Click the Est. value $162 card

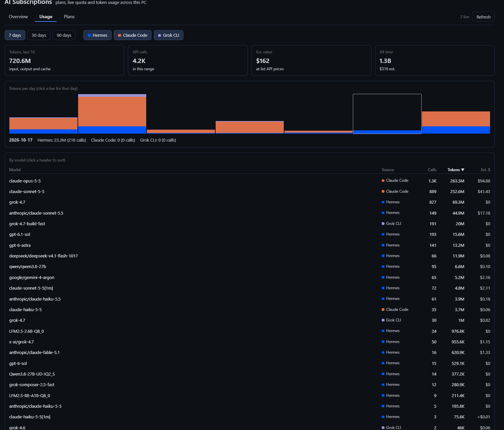pyautogui.click(x=311, y=60)
